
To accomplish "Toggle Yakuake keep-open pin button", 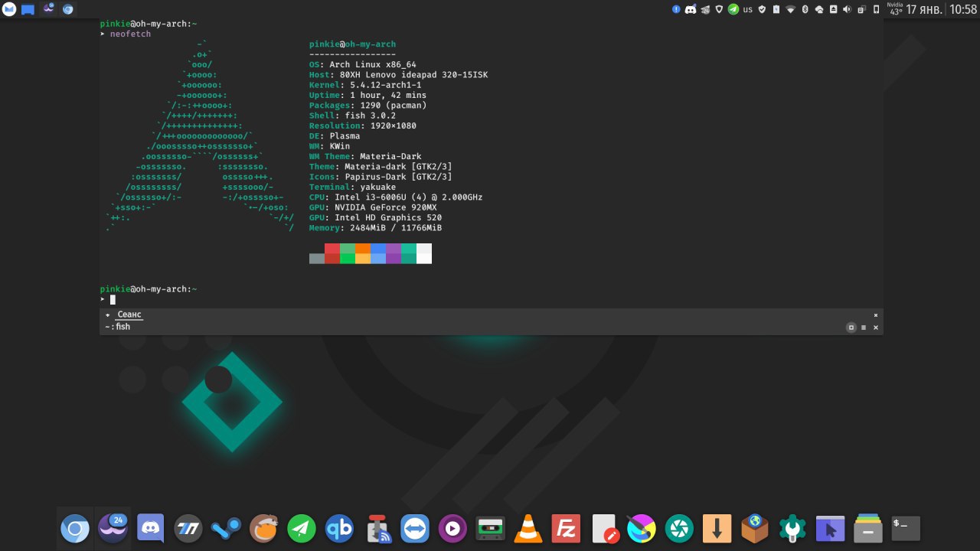I will click(x=851, y=328).
